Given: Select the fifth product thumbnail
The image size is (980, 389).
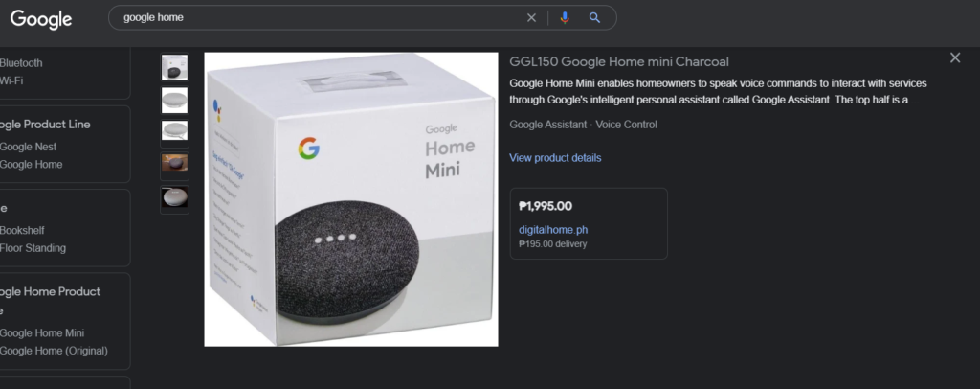Looking at the screenshot, I should 174,199.
